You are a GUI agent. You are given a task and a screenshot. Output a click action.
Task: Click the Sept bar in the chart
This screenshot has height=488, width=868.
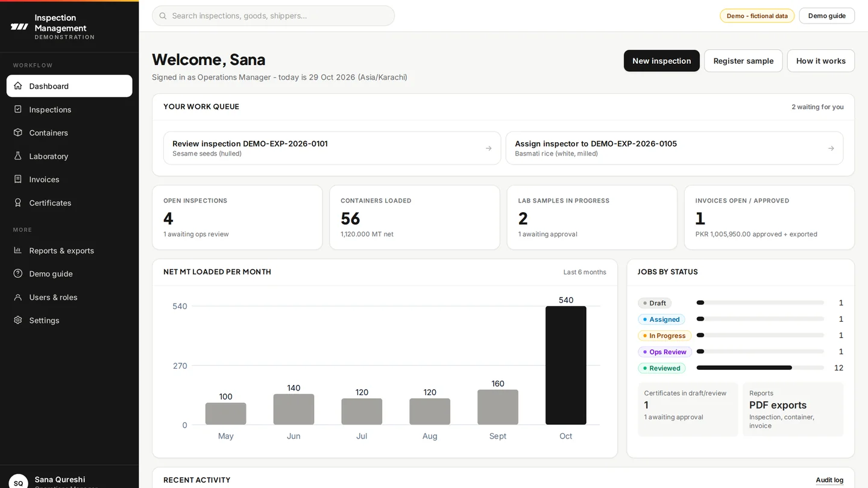click(498, 407)
